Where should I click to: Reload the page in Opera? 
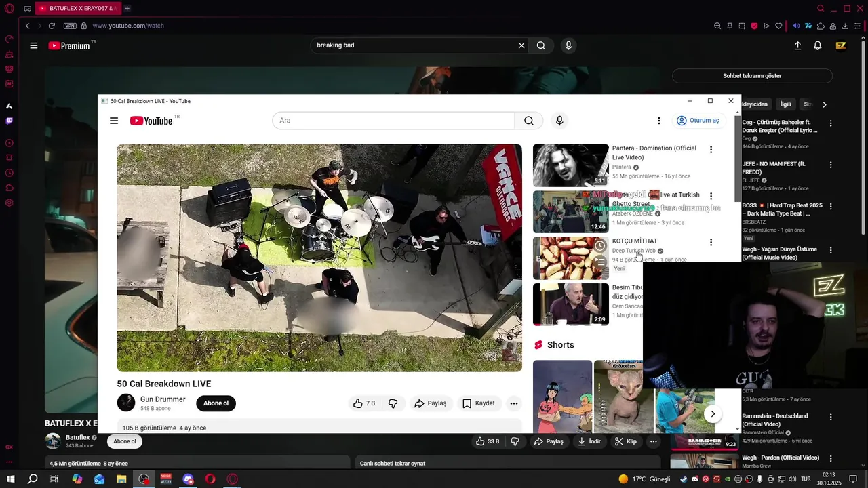(x=52, y=26)
